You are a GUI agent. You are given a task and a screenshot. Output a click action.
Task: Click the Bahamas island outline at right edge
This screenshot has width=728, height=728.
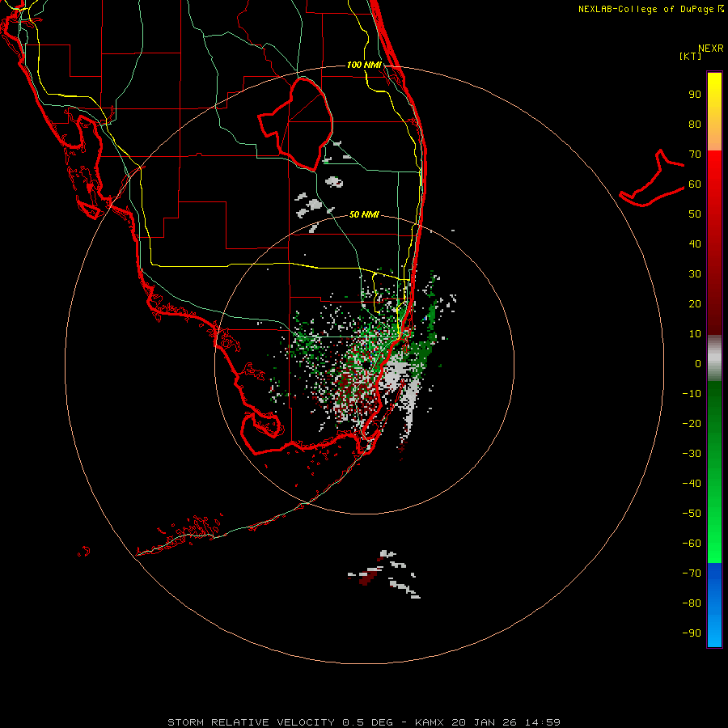click(x=652, y=178)
